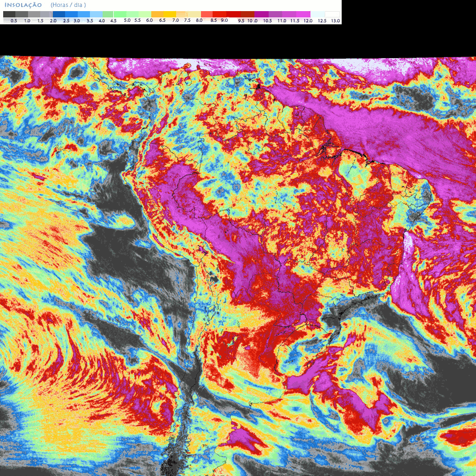Click the 7.5 scale label
Viewport: 476px width, 476px height.
click(x=187, y=20)
